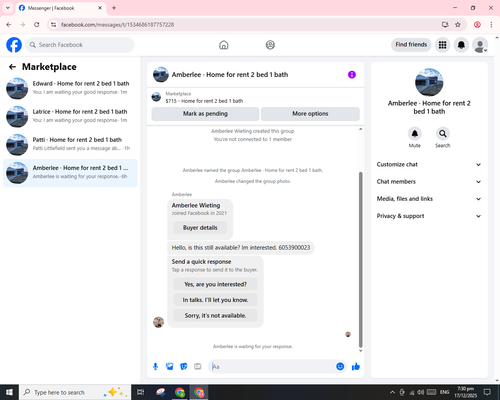Viewport: 500px width, 400px height.
Task: Choose a sticker icon in composer
Action: click(184, 367)
